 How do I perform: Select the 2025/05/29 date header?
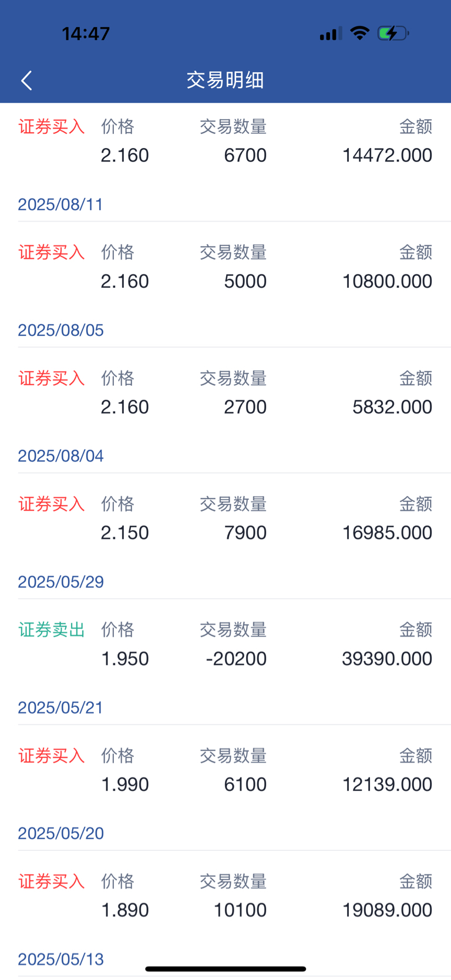coord(60,582)
